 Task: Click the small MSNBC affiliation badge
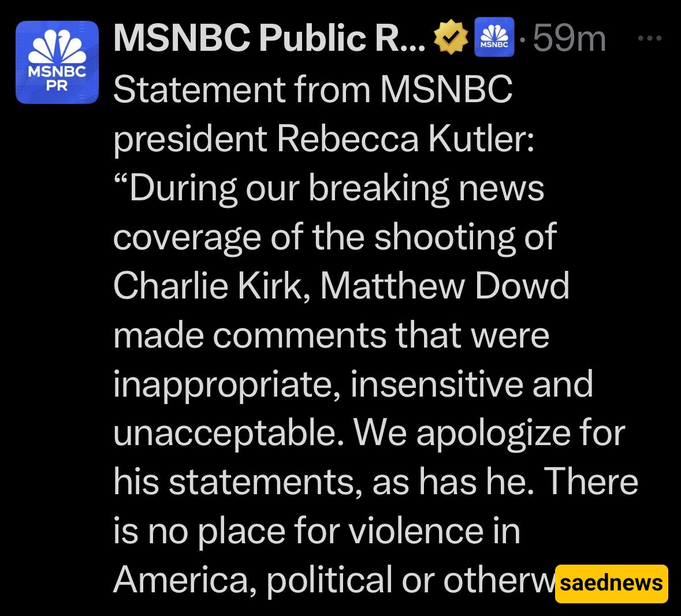(494, 38)
